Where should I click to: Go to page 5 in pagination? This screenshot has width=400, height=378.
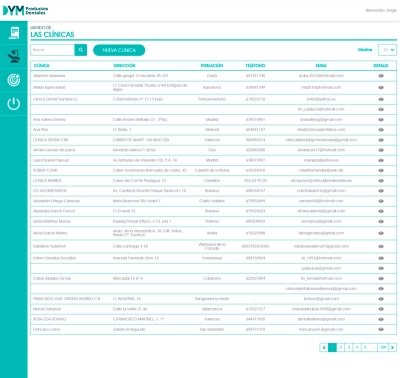pyautogui.click(x=365, y=347)
